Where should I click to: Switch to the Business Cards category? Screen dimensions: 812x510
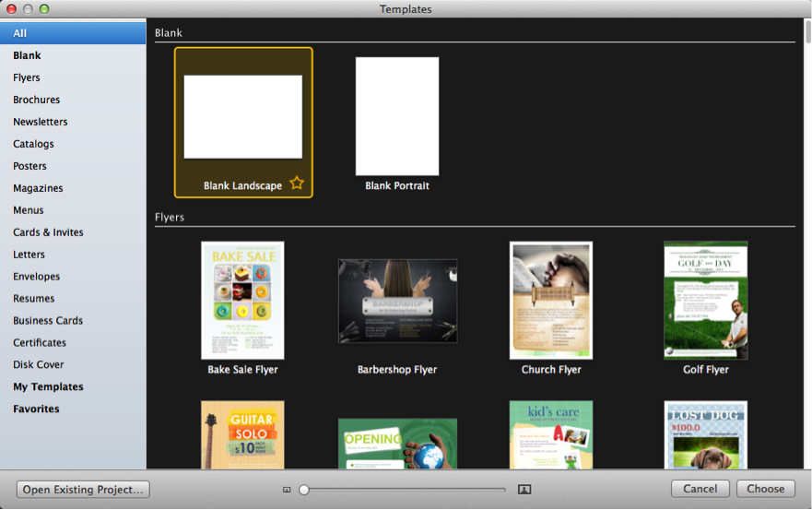[x=48, y=321]
